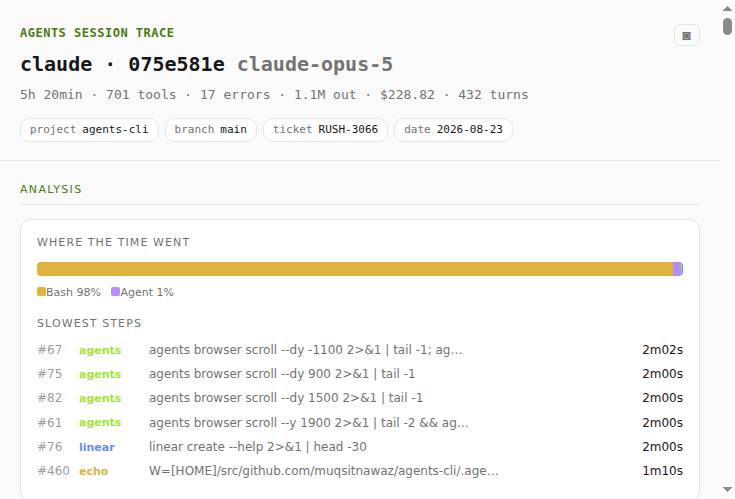Click the purple Agent segment of time bar

(677, 269)
